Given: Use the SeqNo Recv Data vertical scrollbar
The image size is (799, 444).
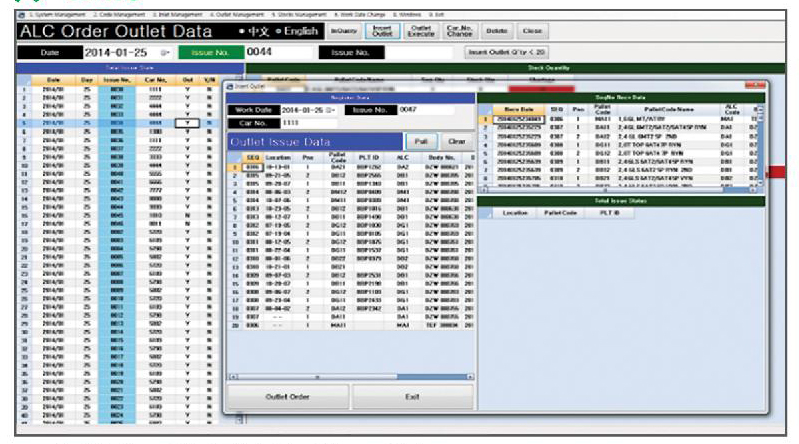Looking at the screenshot, I should point(760,145).
